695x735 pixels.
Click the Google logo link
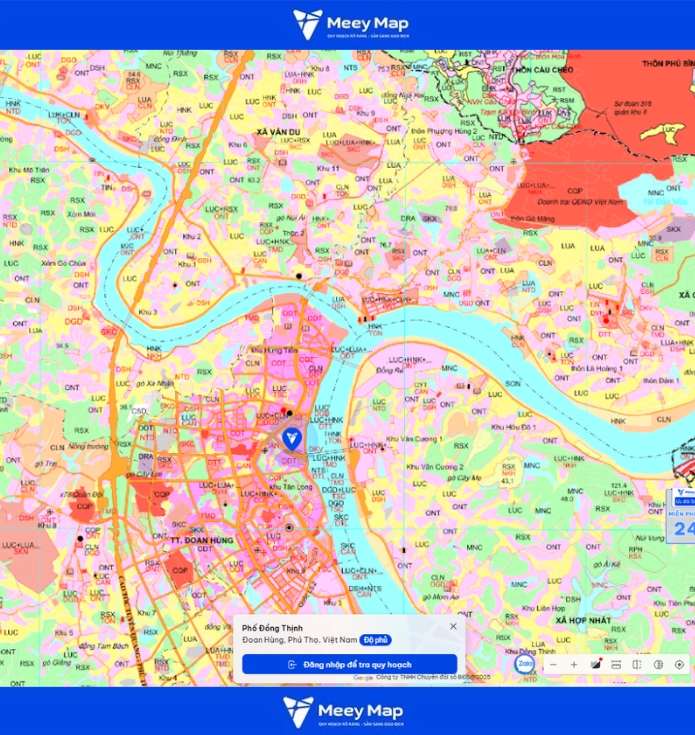pos(363,678)
